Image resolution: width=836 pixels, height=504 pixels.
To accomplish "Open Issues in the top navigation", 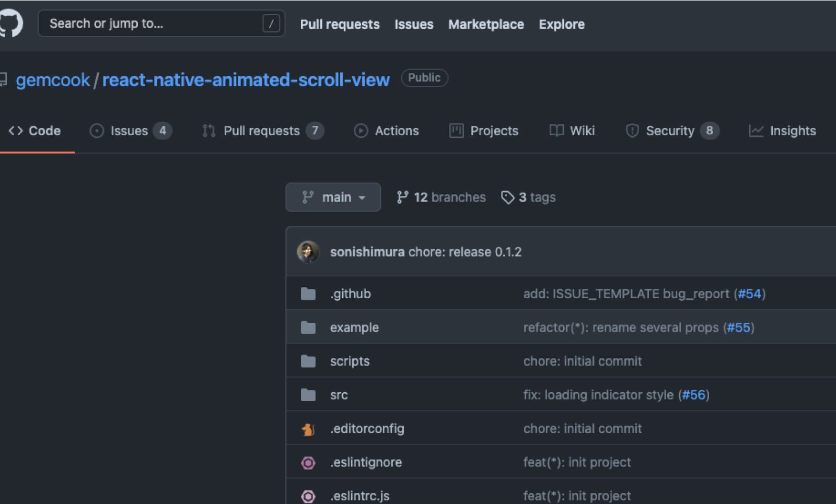I will coord(414,24).
